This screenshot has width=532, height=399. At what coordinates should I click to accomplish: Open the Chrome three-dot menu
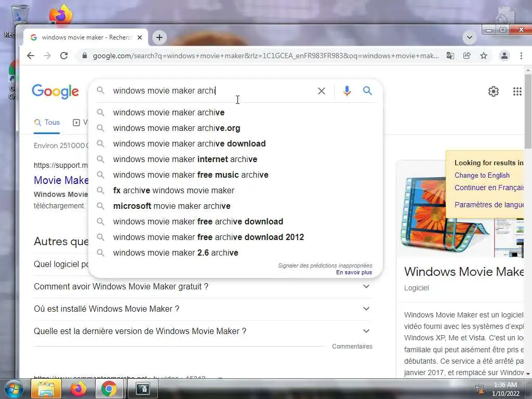point(521,56)
